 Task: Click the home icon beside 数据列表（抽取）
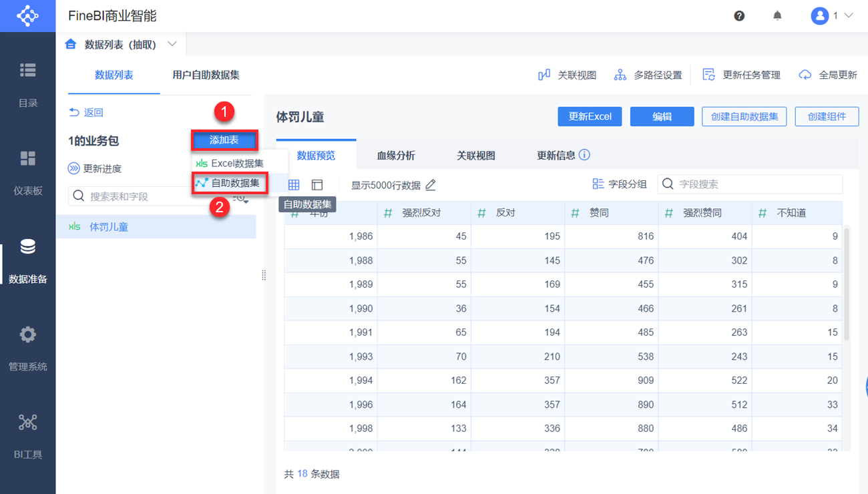coord(71,44)
